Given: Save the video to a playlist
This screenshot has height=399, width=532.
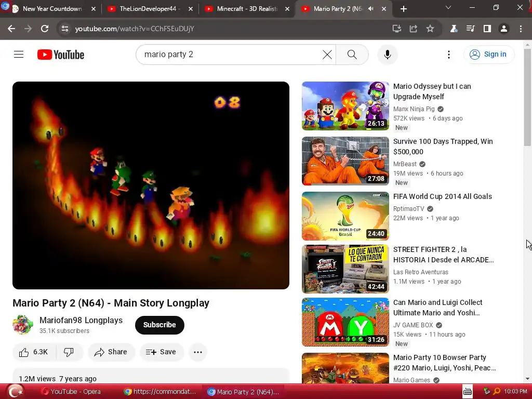Looking at the screenshot, I should click(x=161, y=352).
